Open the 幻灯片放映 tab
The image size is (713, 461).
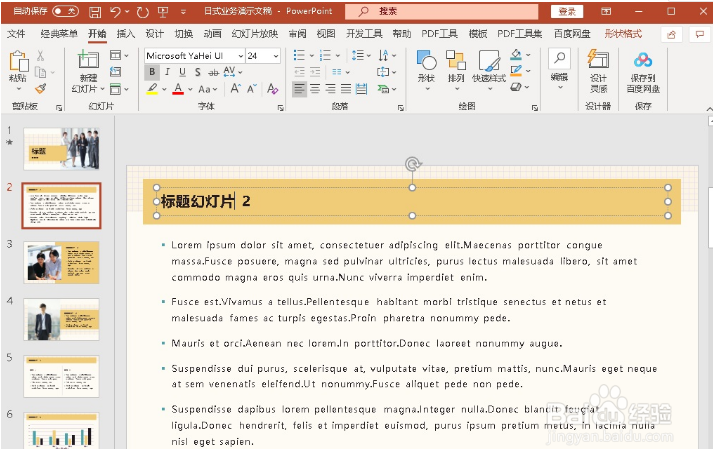pyautogui.click(x=255, y=34)
